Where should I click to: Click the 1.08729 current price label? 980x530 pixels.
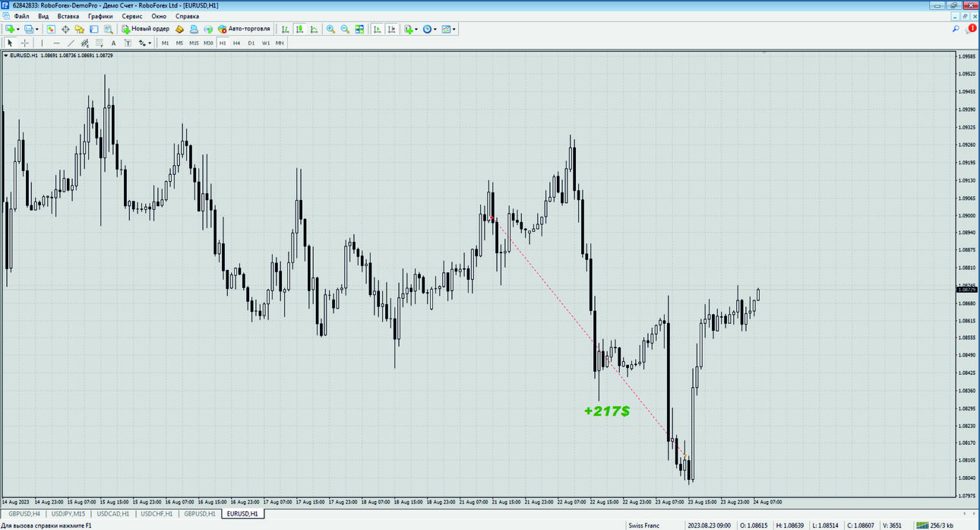(x=967, y=290)
